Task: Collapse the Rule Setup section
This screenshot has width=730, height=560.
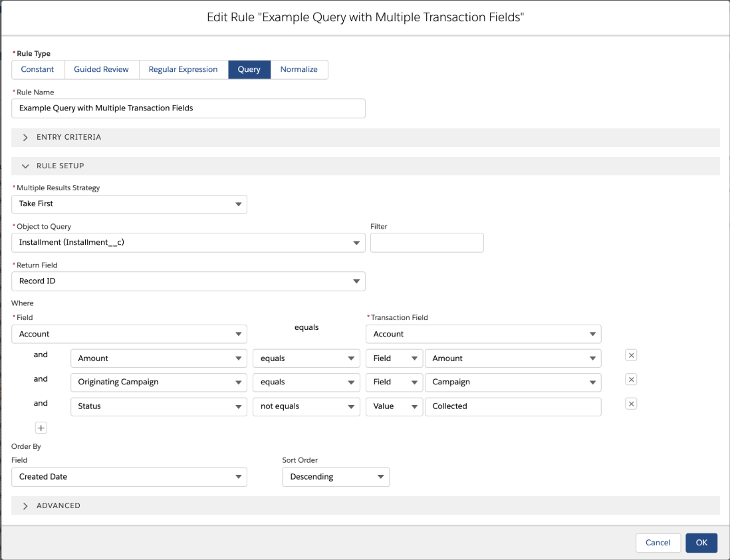Action: [x=25, y=166]
